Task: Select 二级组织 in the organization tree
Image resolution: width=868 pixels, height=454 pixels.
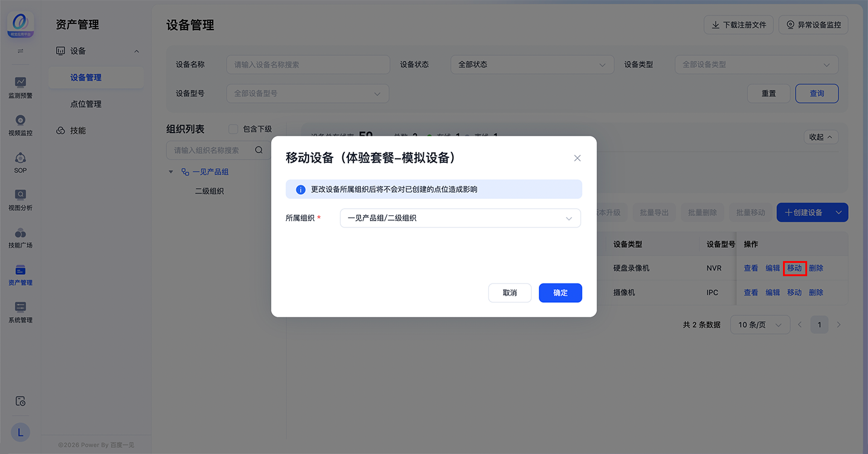Action: click(x=209, y=191)
